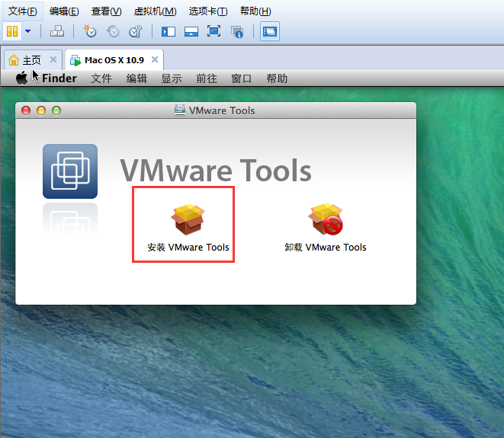Open the power options dropdown arrow
This screenshot has width=504, height=438.
28,31
